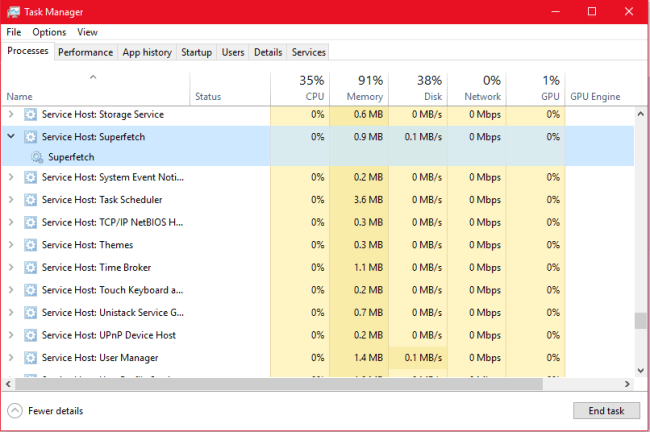Click the gear icon for Task Scheduler
This screenshot has height=432, width=650.
click(x=30, y=200)
